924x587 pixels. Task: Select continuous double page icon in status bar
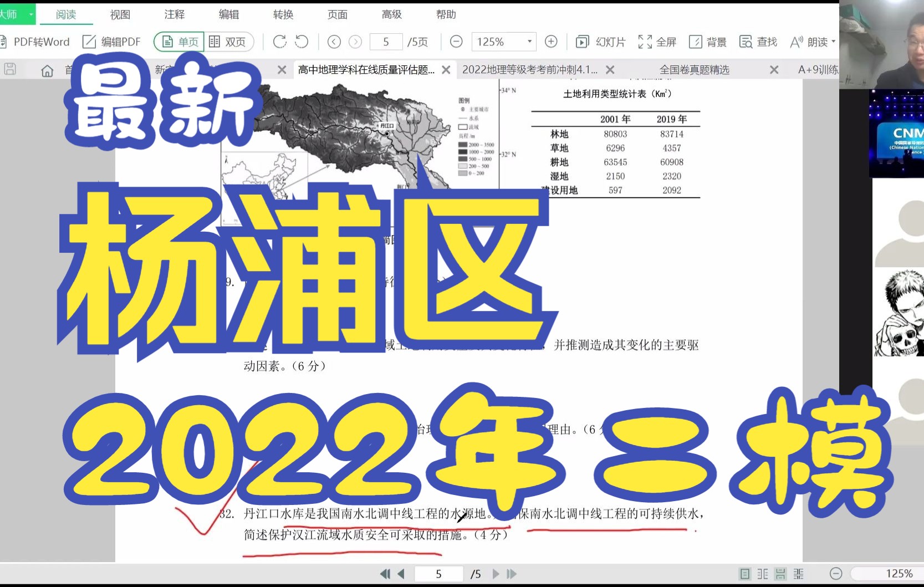pos(798,574)
